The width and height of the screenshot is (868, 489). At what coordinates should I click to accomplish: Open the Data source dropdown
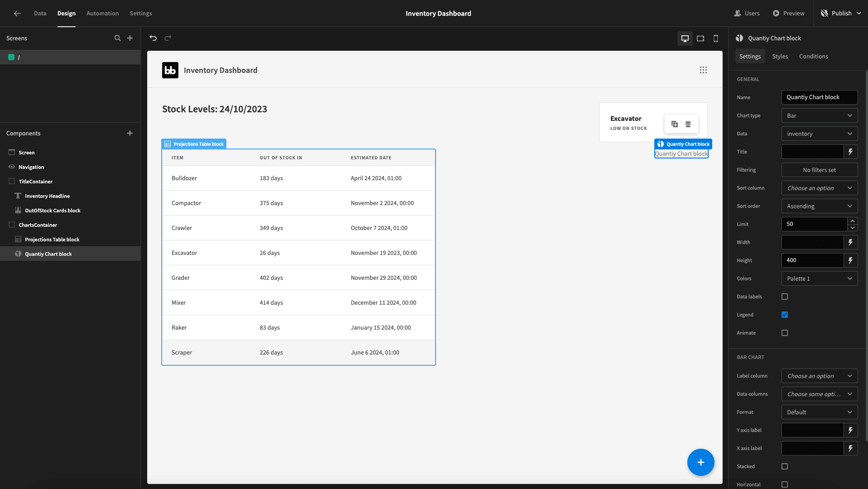point(820,134)
